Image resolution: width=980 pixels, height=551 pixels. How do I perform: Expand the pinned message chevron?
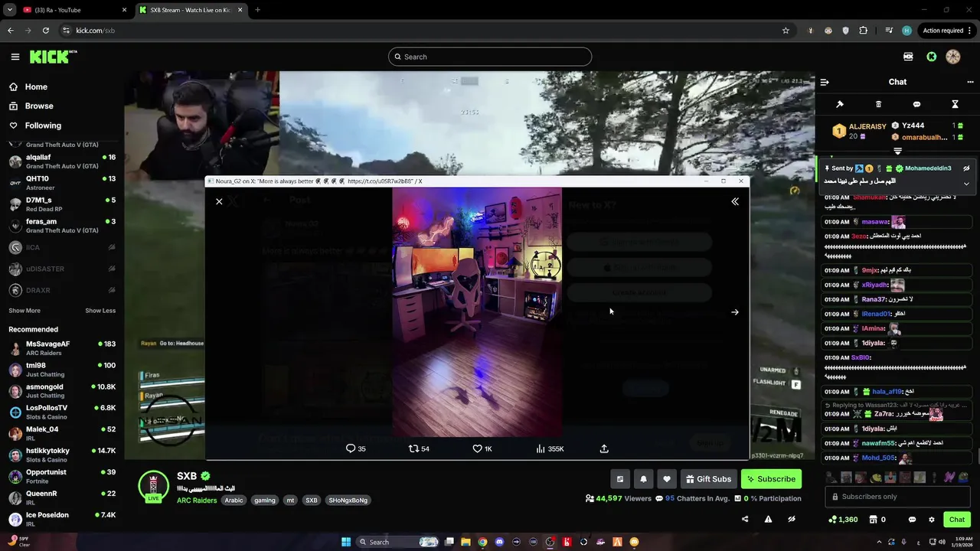(966, 183)
